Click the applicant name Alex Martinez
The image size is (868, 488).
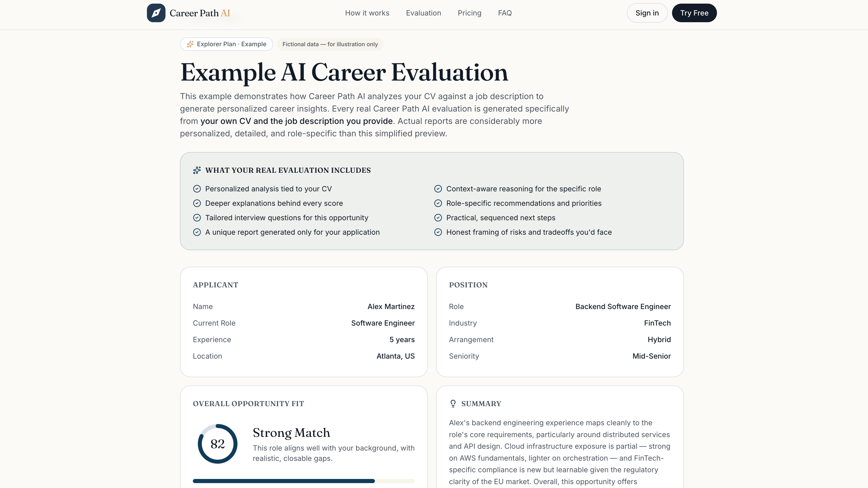tap(391, 306)
